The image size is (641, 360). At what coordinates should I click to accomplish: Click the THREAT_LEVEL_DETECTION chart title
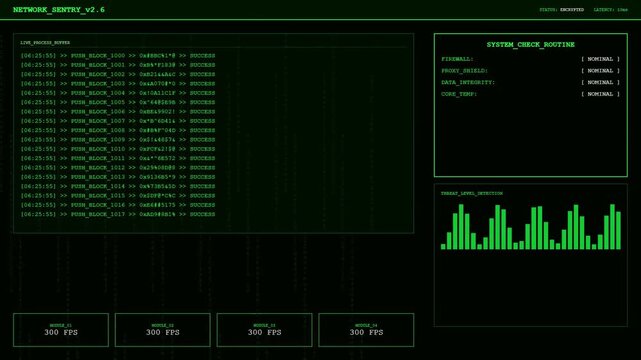pos(472,193)
